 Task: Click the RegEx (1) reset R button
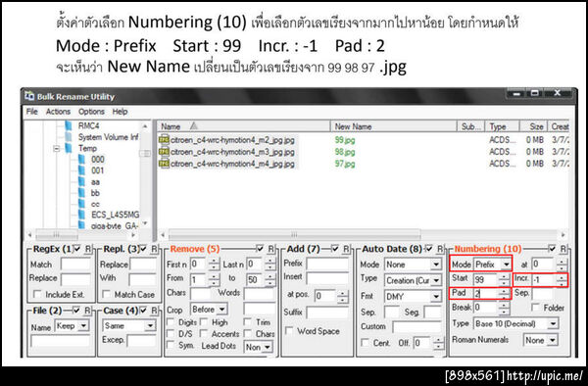click(x=88, y=249)
